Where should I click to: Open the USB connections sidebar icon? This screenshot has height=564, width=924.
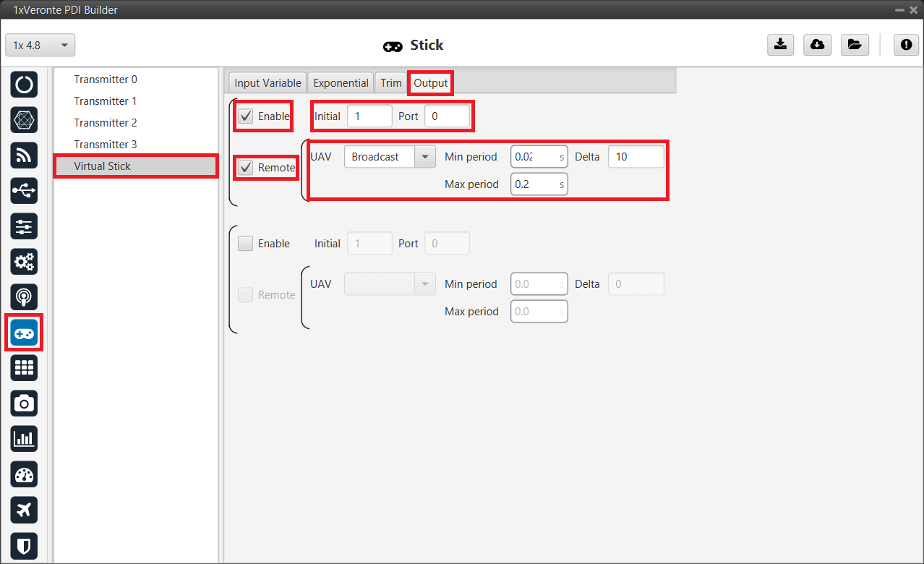24,191
